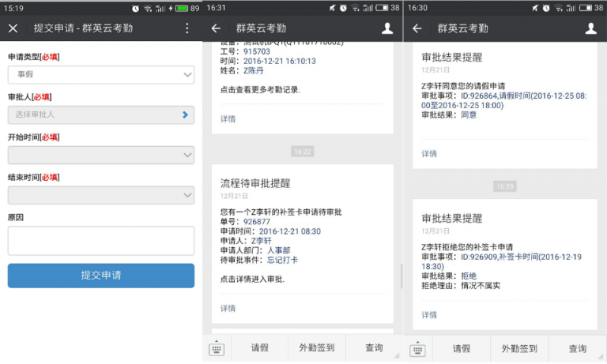Select 外勤签到 in the middle screen bottom menu

317,348
